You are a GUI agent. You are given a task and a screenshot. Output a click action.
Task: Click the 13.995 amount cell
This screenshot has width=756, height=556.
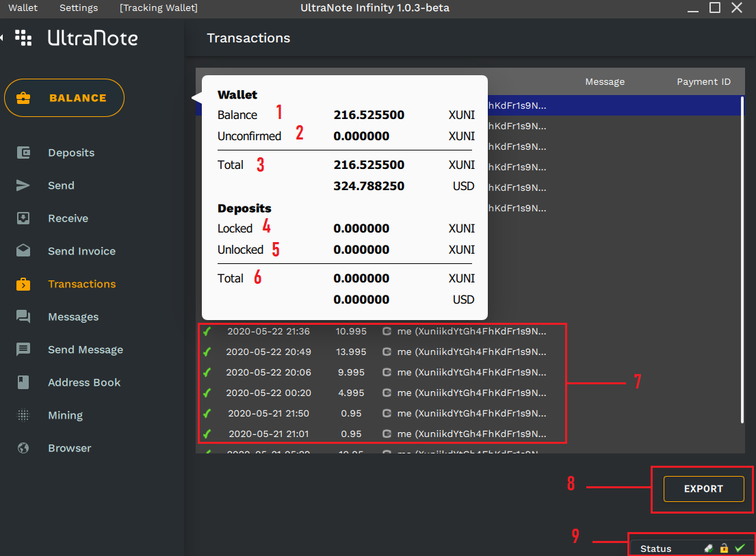point(351,352)
